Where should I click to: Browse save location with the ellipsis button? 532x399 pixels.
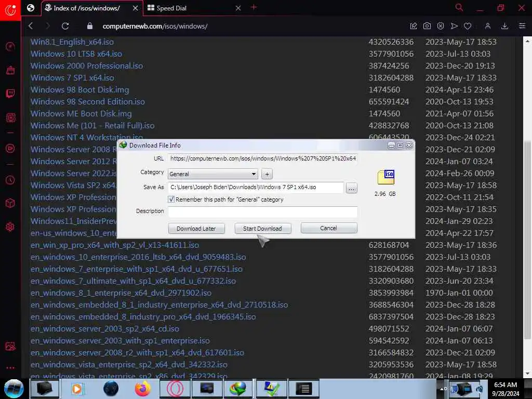(x=352, y=188)
